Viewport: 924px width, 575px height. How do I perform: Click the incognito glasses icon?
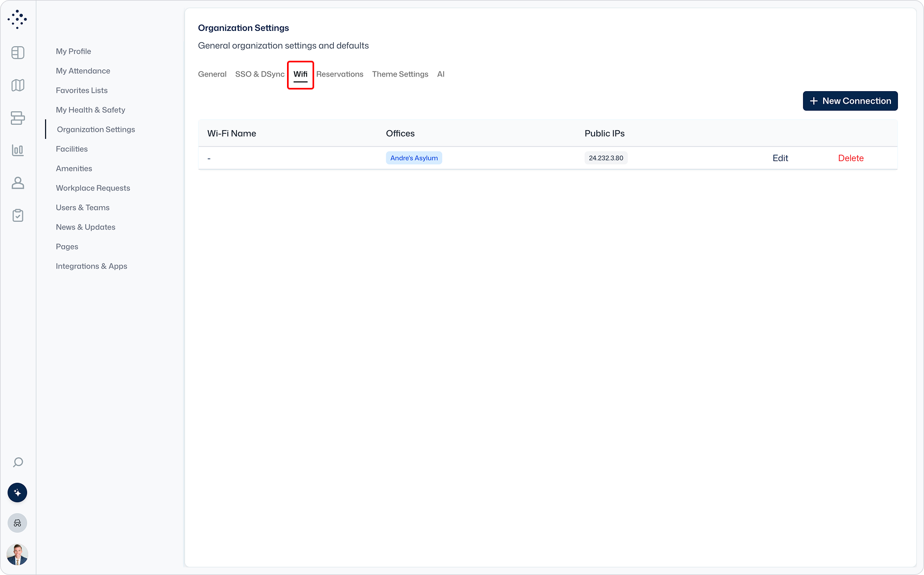coord(17,523)
